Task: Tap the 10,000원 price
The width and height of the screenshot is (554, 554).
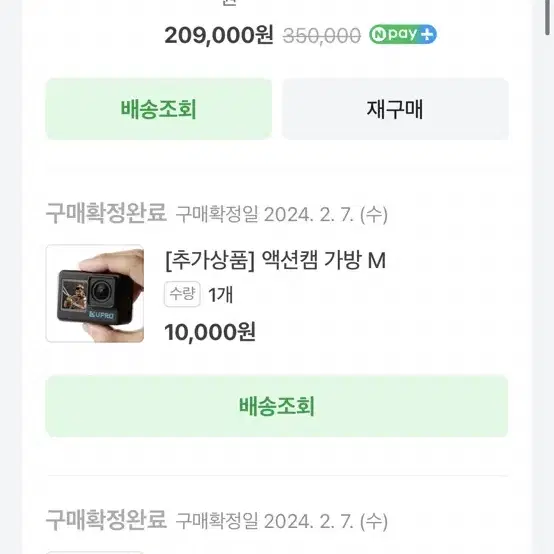Action: (210, 332)
